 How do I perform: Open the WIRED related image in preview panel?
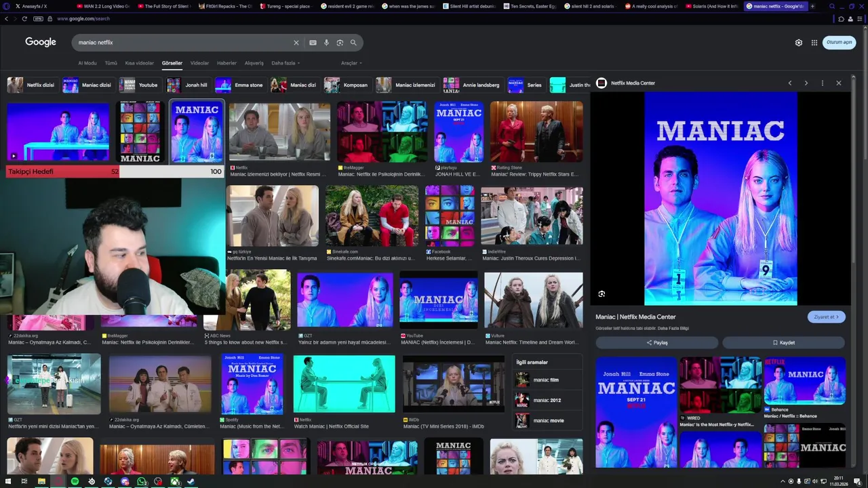click(720, 385)
